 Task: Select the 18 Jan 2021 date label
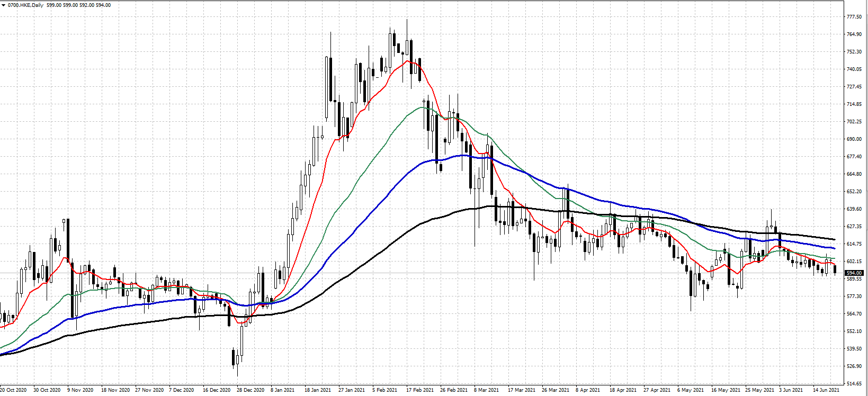click(x=318, y=390)
